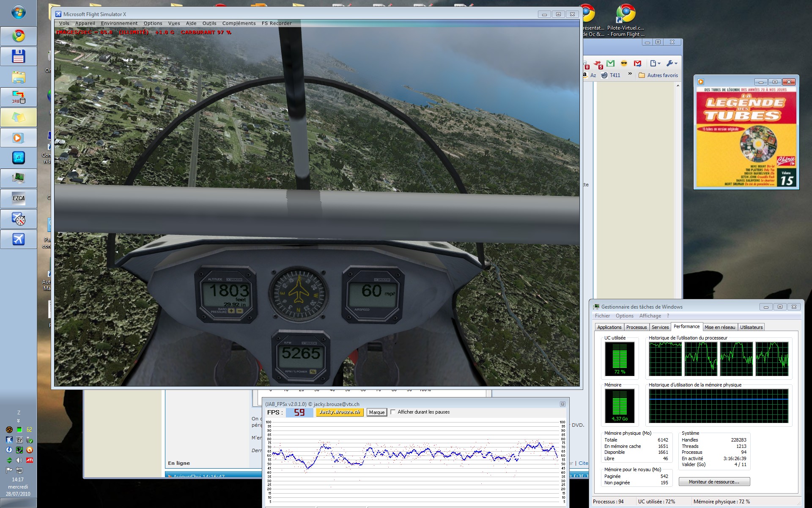812x508 pixels.
Task: Click the Jacky.Brouze.ch yellow button
Action: coord(340,412)
